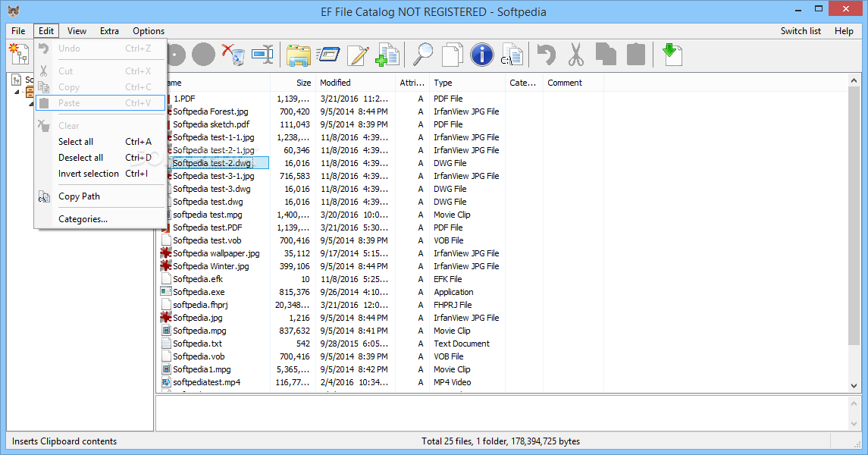Click the Softpedia.exe application icon
The width and height of the screenshot is (868, 455).
coord(165,292)
